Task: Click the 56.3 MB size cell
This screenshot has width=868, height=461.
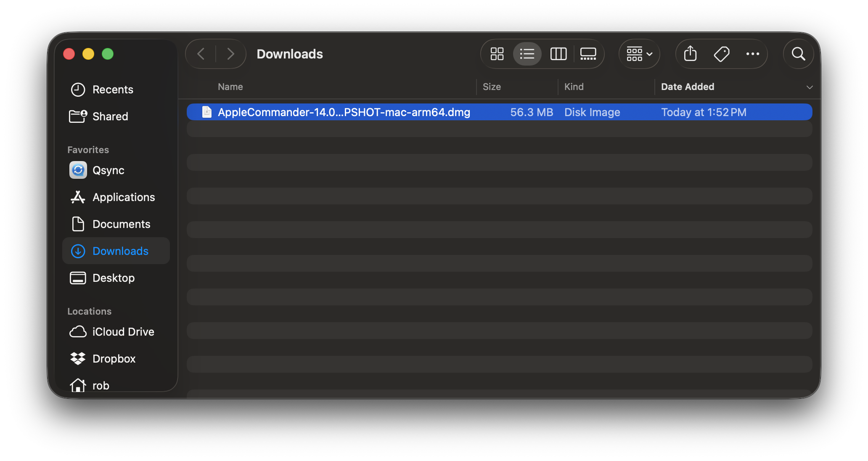Action: coord(532,112)
